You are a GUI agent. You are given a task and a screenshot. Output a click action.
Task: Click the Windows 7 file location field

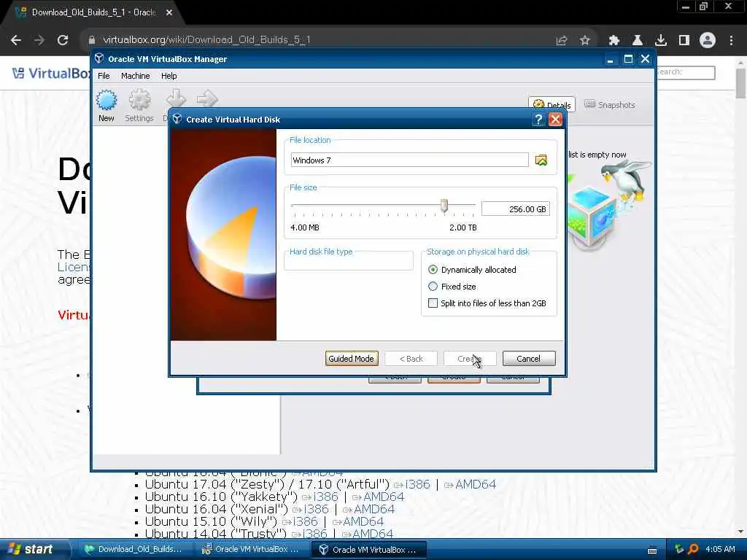[410, 160]
